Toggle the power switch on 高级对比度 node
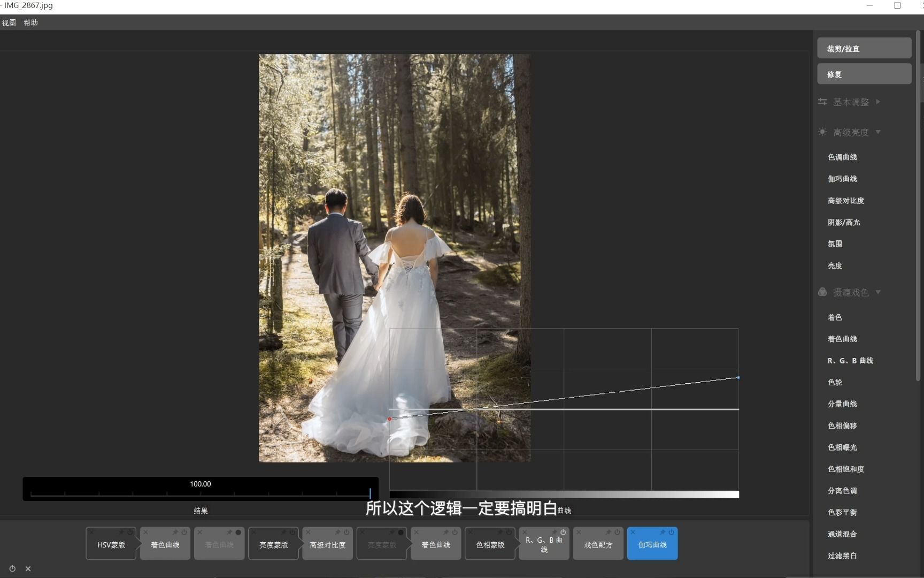Viewport: 924px width, 578px height. pos(346,532)
